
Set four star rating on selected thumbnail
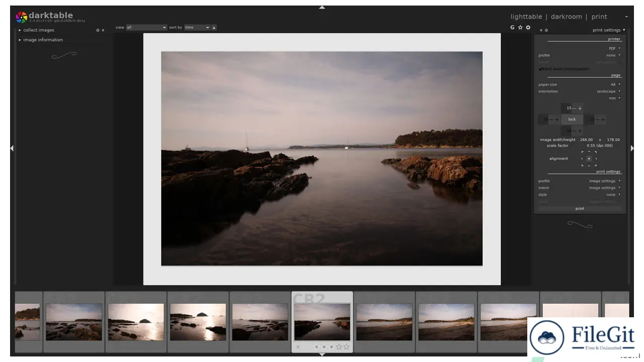(339, 347)
